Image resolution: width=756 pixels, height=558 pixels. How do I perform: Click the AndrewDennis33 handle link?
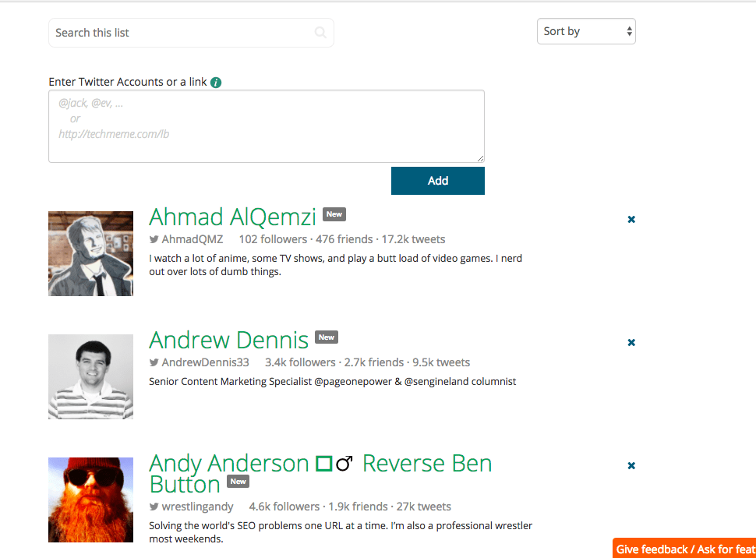point(205,362)
